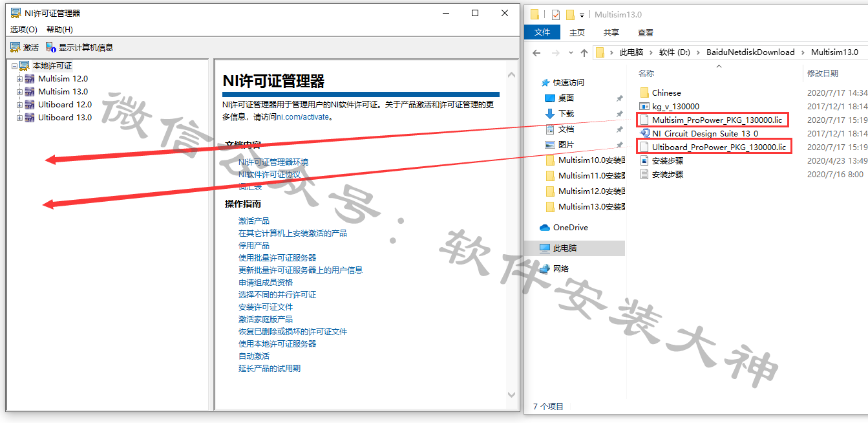Open the 文件 tab in Explorer
This screenshot has height=423, width=868.
[542, 32]
